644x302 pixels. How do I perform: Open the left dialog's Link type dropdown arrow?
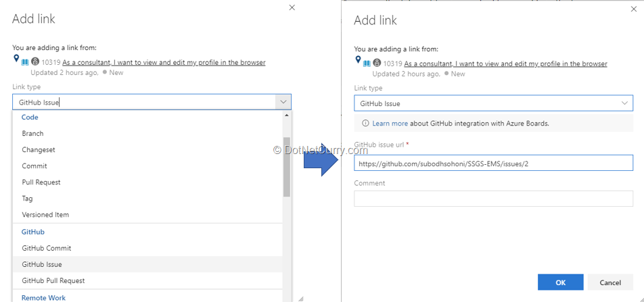[283, 102]
